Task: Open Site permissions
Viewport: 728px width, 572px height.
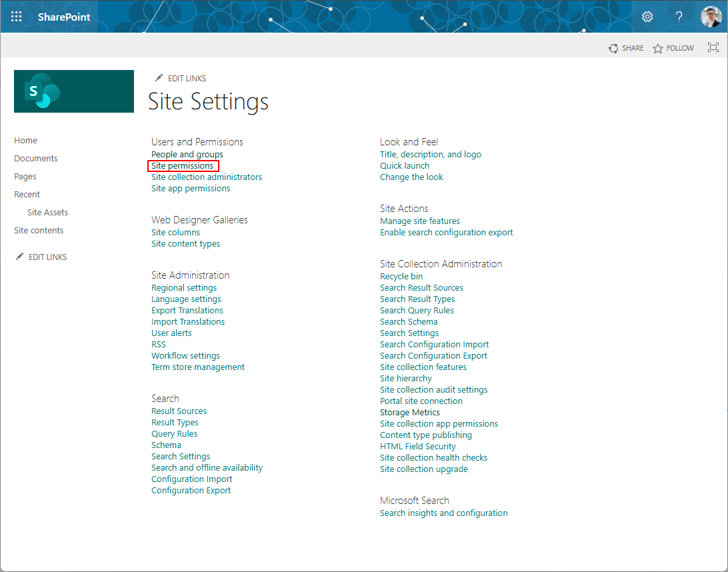Action: tap(183, 165)
